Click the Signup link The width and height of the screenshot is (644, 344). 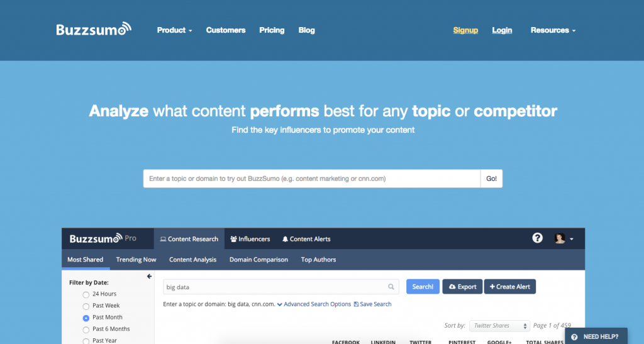click(x=465, y=30)
